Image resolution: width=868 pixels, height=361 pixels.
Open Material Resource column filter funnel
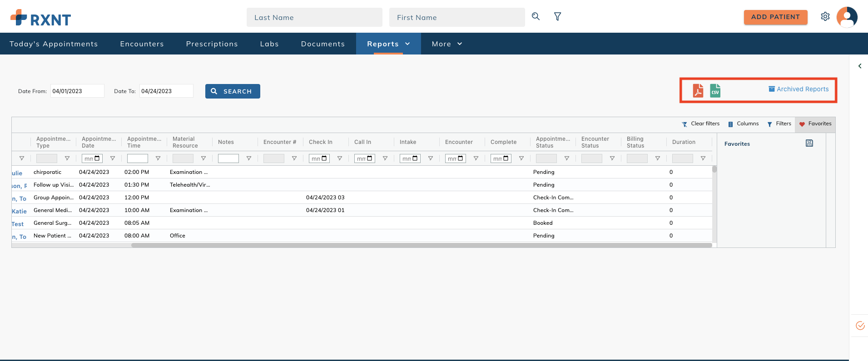(x=203, y=158)
